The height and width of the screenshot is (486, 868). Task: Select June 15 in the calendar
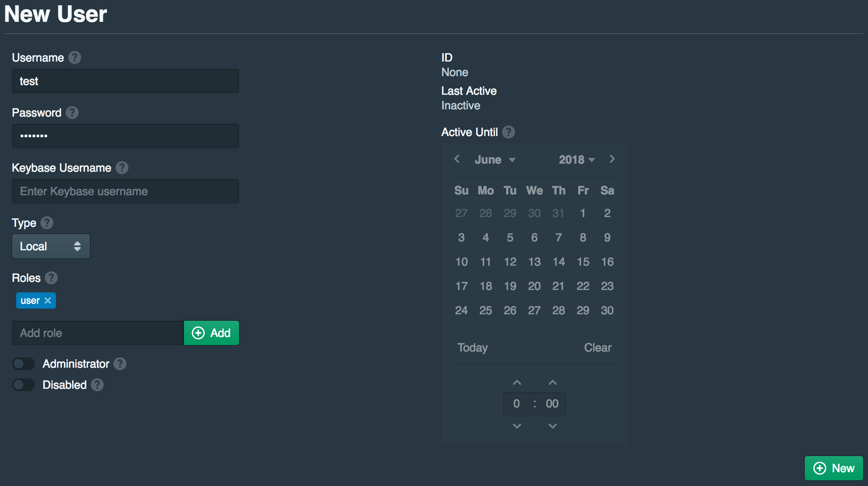[x=583, y=262]
